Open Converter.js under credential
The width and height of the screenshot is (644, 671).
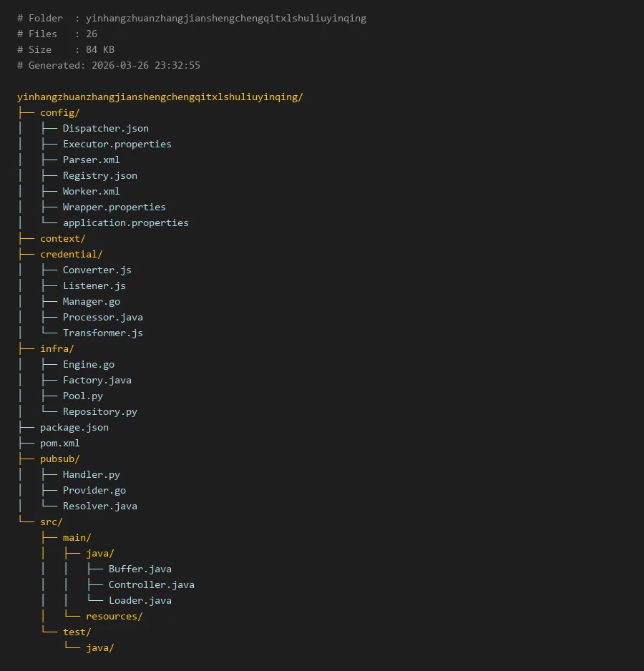pos(97,270)
